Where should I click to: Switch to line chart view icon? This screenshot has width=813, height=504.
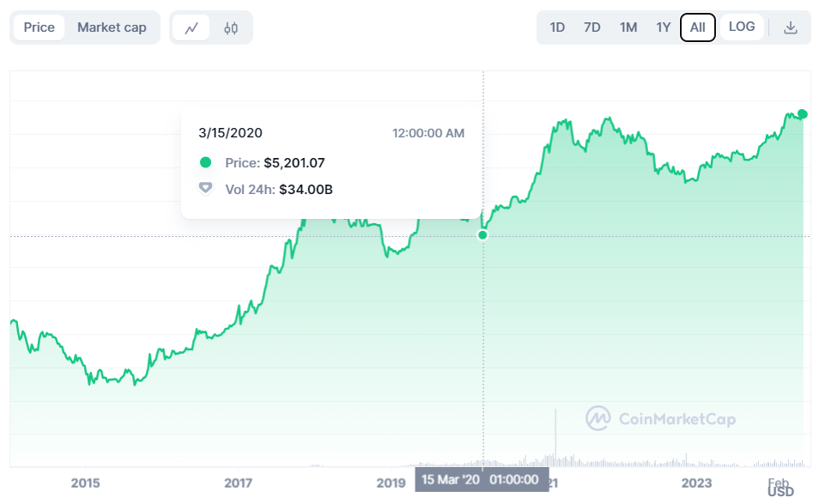pos(191,27)
